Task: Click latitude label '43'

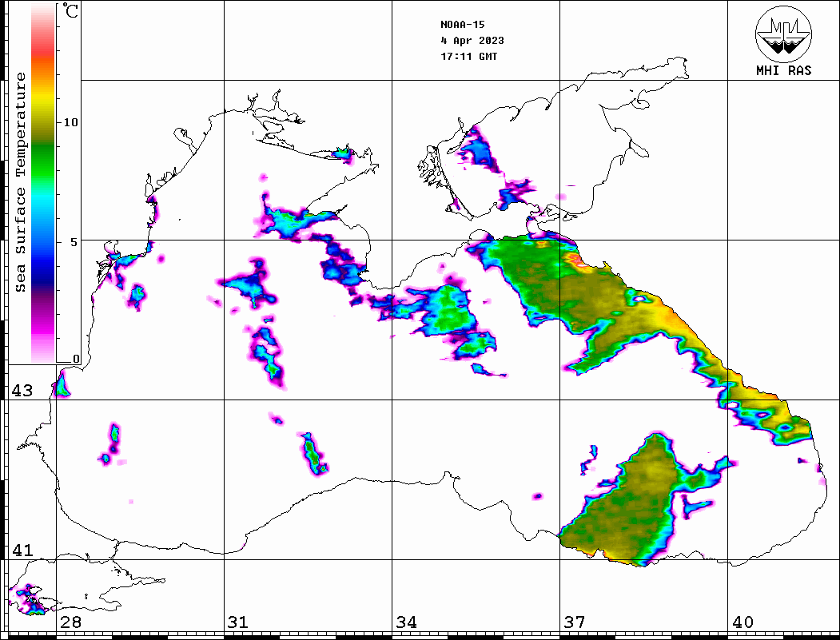Action: point(22,391)
